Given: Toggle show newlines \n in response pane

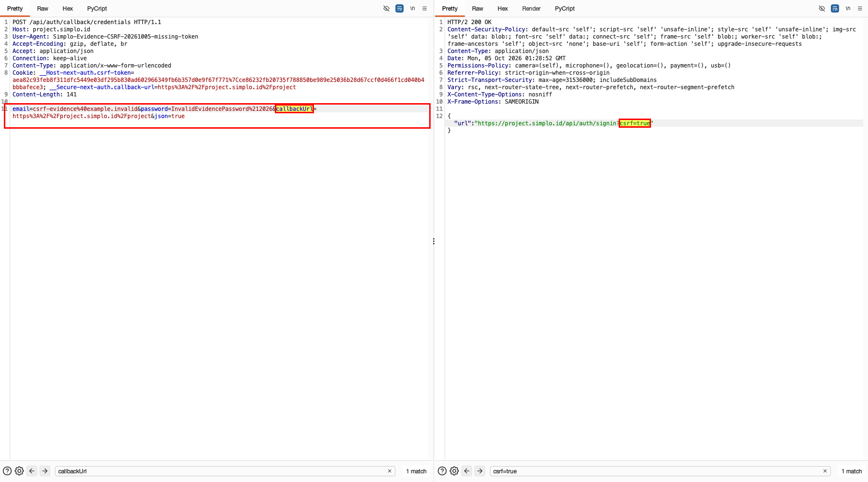Looking at the screenshot, I should point(848,8).
